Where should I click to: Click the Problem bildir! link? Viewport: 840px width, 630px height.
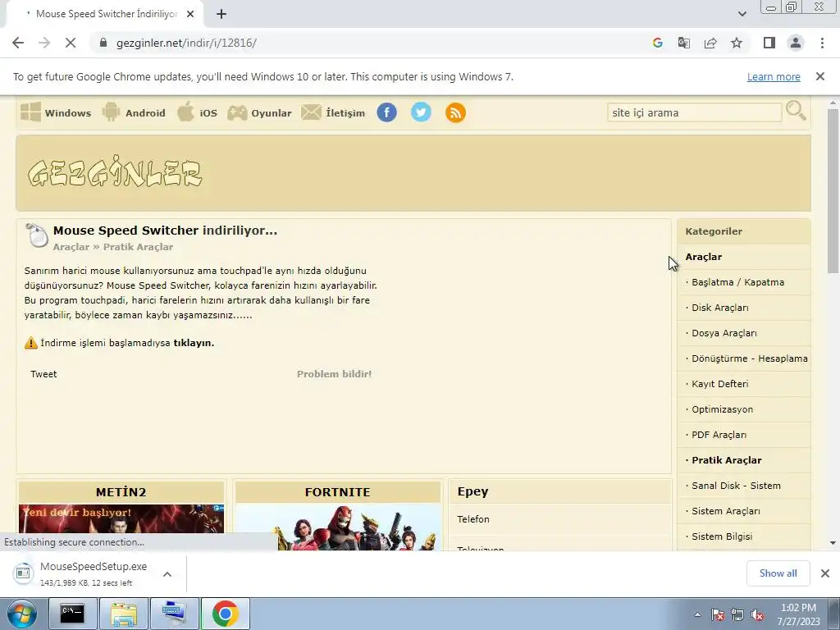(x=335, y=374)
